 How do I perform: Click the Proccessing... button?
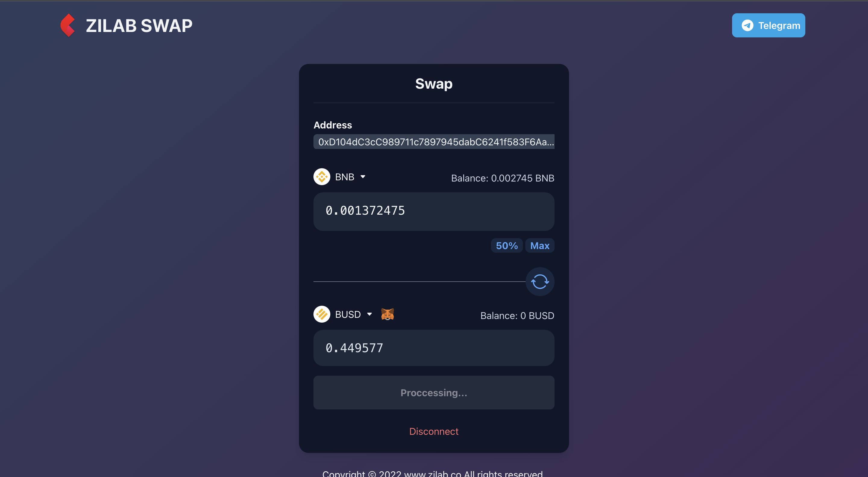click(x=434, y=393)
